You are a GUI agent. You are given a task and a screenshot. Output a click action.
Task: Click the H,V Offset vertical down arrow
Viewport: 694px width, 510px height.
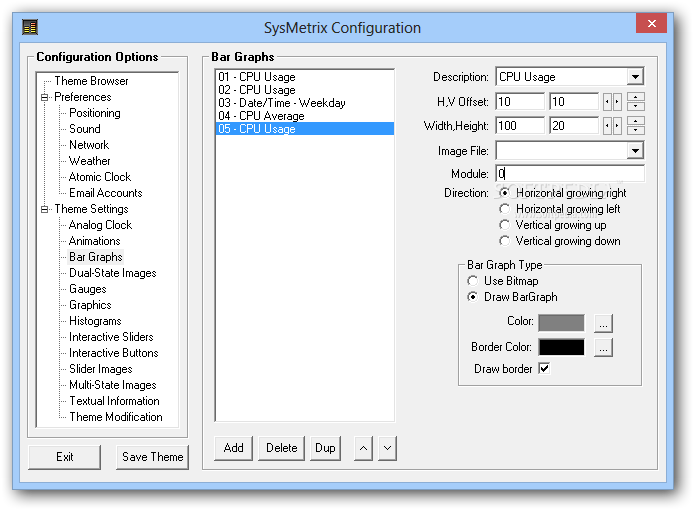pos(636,106)
